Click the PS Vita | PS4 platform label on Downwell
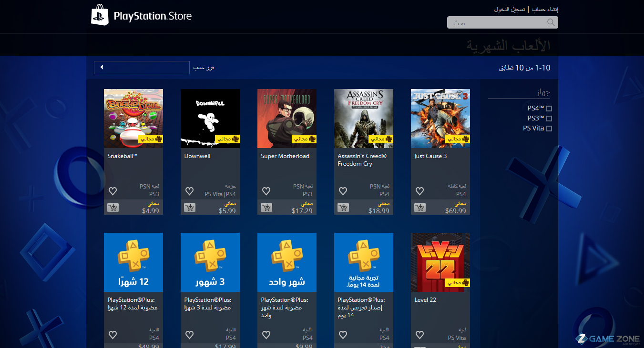The image size is (644, 348). (x=220, y=194)
